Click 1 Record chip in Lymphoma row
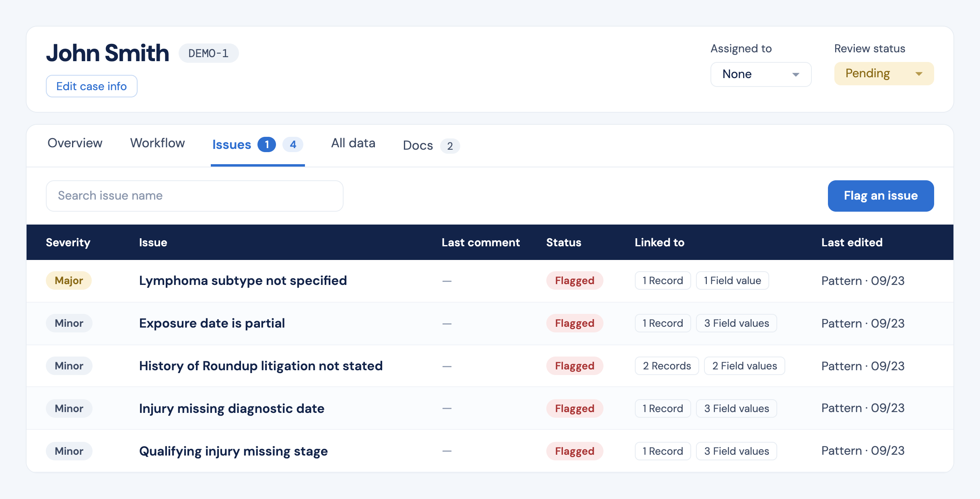Image resolution: width=980 pixels, height=499 pixels. pos(663,280)
